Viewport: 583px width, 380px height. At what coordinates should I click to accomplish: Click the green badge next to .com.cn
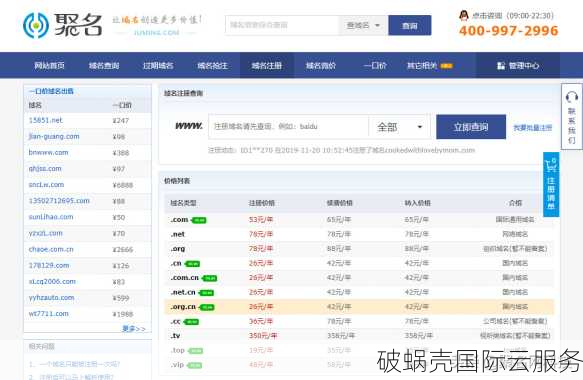coord(210,278)
